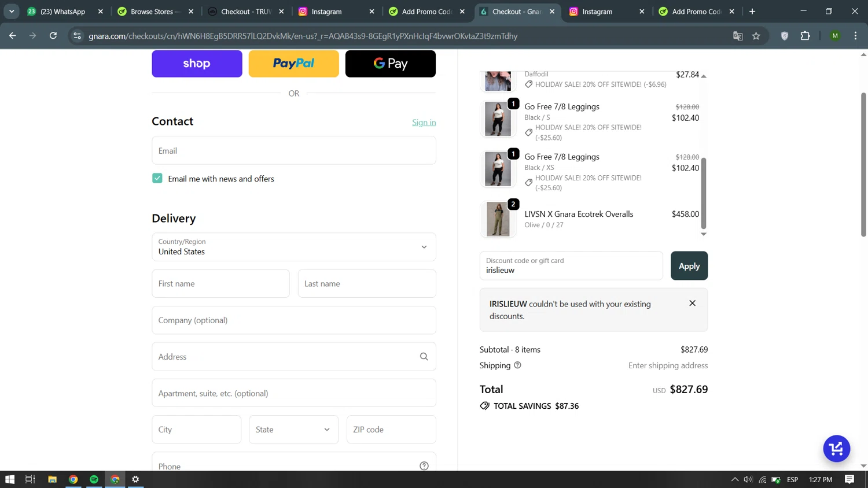Open the translate page icon
Image resolution: width=868 pixels, height=488 pixels.
tap(738, 36)
